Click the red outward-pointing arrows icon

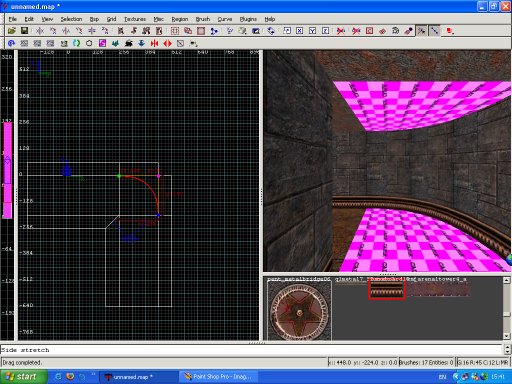point(167,43)
